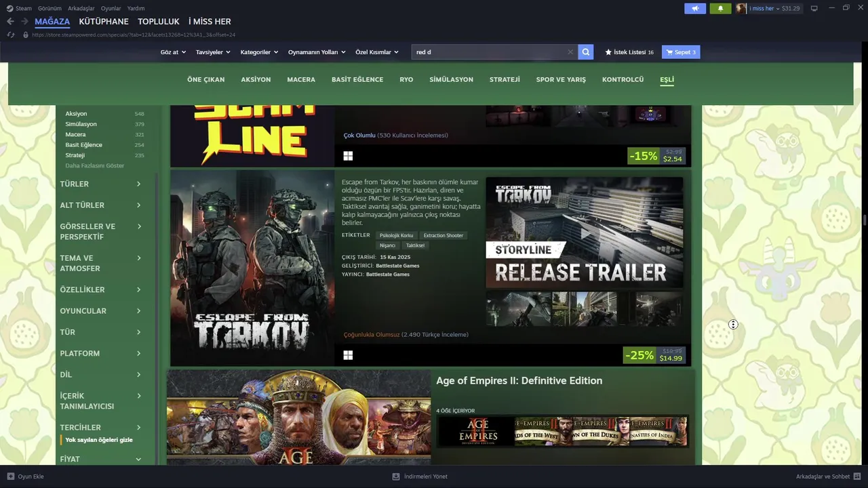
Task: Click Windows platform icon under Tarkov
Action: (348, 355)
